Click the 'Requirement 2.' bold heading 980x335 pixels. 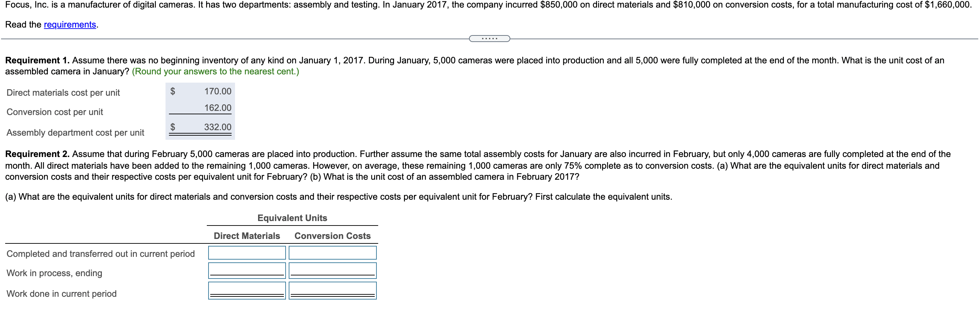37,154
